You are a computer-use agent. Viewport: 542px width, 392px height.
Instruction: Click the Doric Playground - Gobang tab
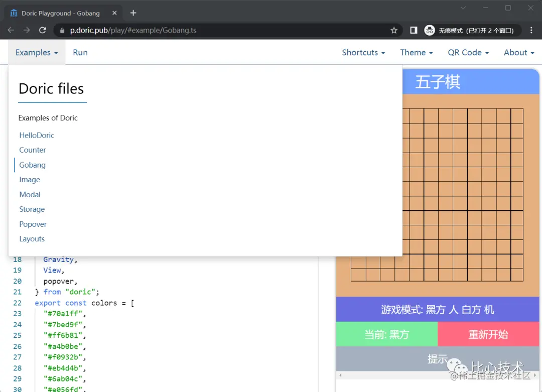64,13
